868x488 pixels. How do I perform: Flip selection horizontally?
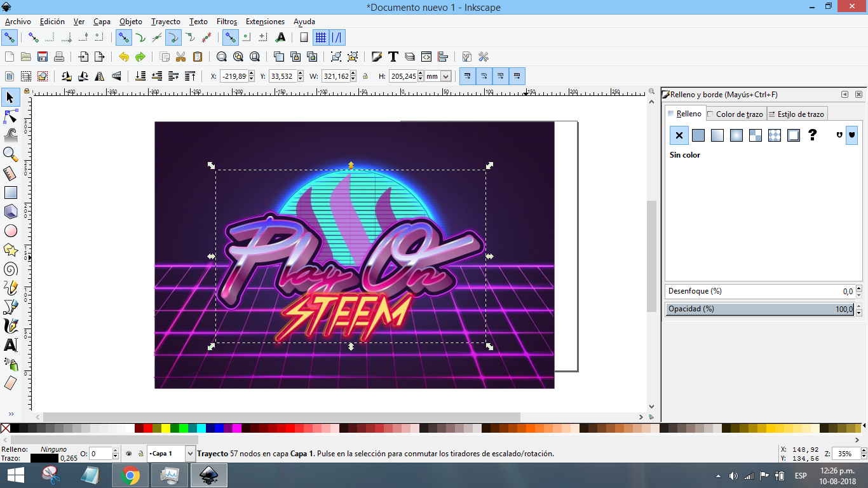[100, 76]
